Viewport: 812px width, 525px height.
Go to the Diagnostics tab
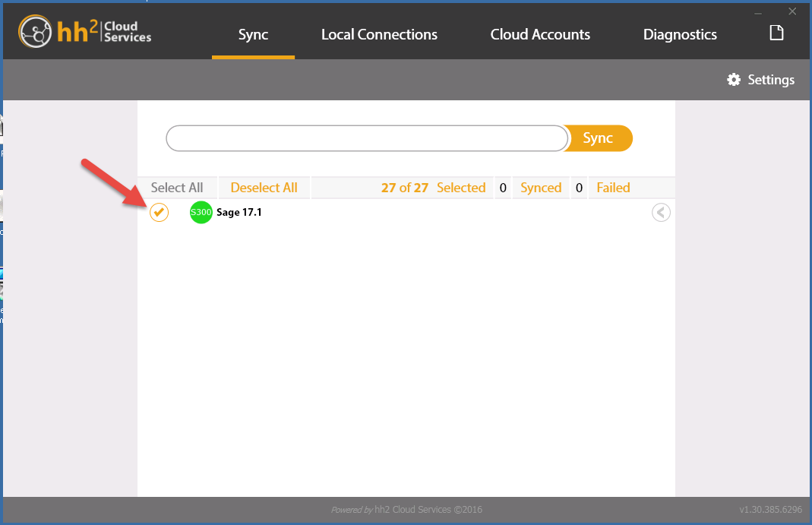pyautogui.click(x=680, y=34)
